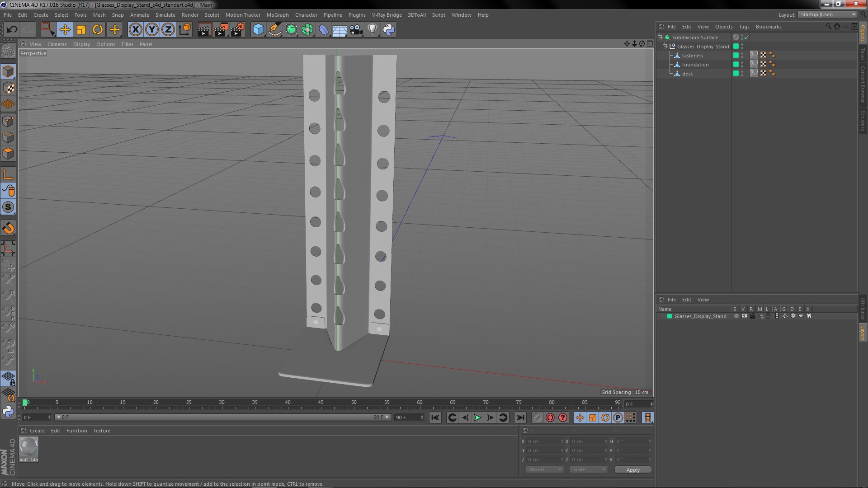Open Object Manager Tags menu
Viewport: 868px width, 488px height.
744,27
